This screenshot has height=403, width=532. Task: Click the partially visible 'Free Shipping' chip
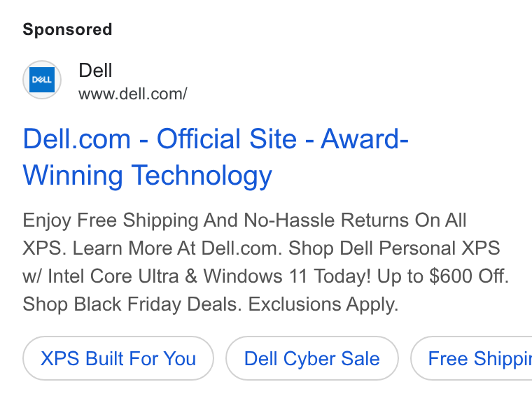(x=472, y=358)
